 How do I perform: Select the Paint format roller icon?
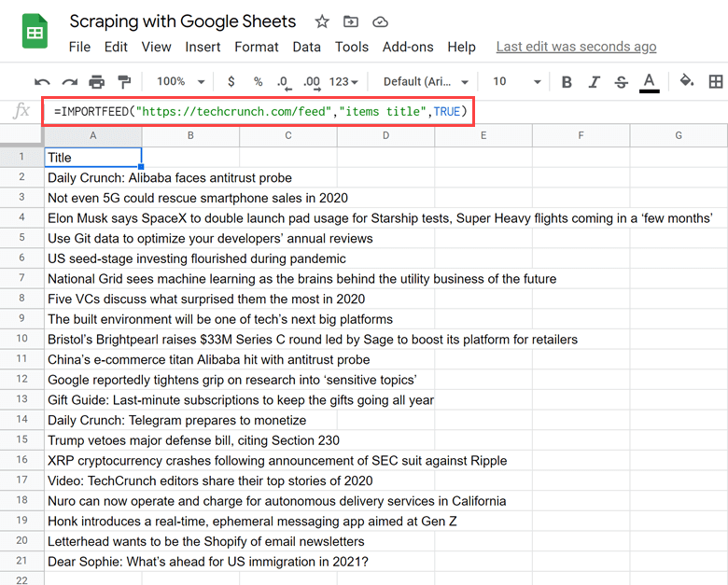[x=124, y=82]
